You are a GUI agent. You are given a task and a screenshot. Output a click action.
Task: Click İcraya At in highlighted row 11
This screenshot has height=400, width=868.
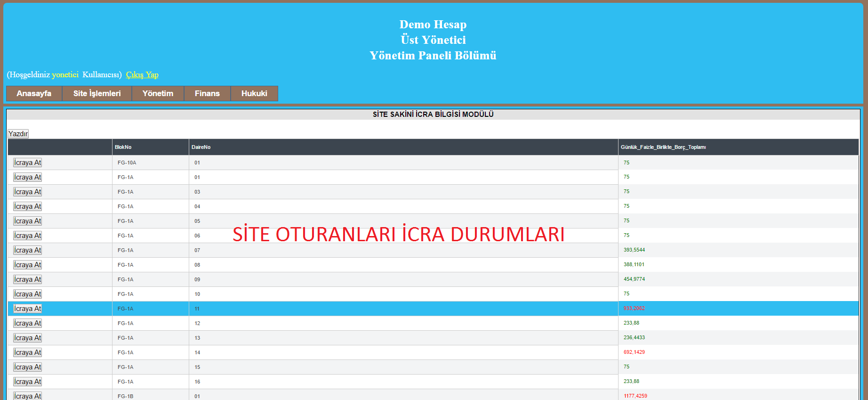pyautogui.click(x=28, y=309)
